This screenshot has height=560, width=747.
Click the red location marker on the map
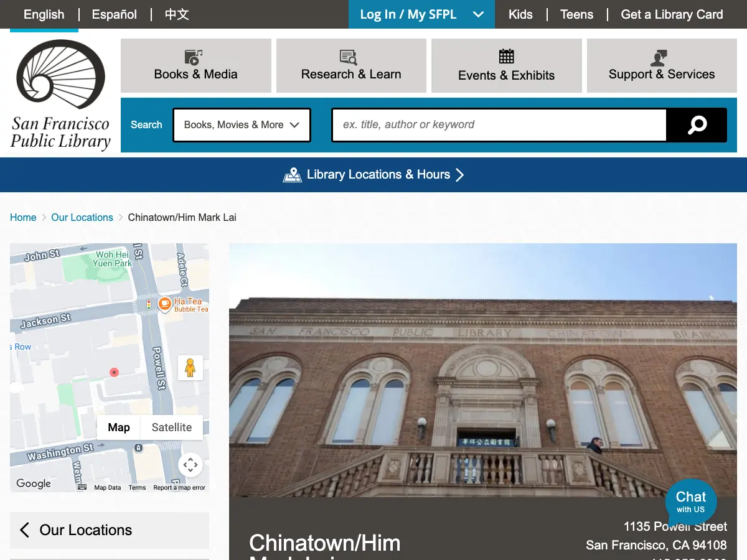click(114, 372)
